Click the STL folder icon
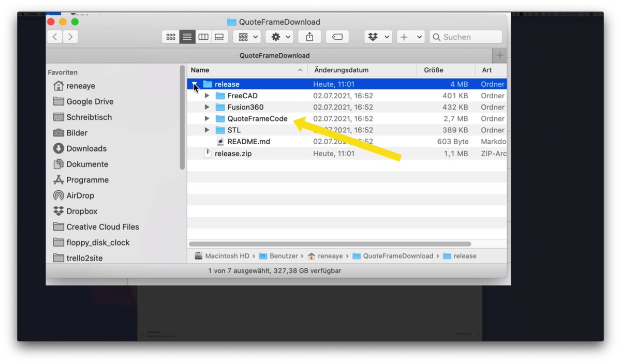This screenshot has width=621, height=364. pyautogui.click(x=220, y=130)
